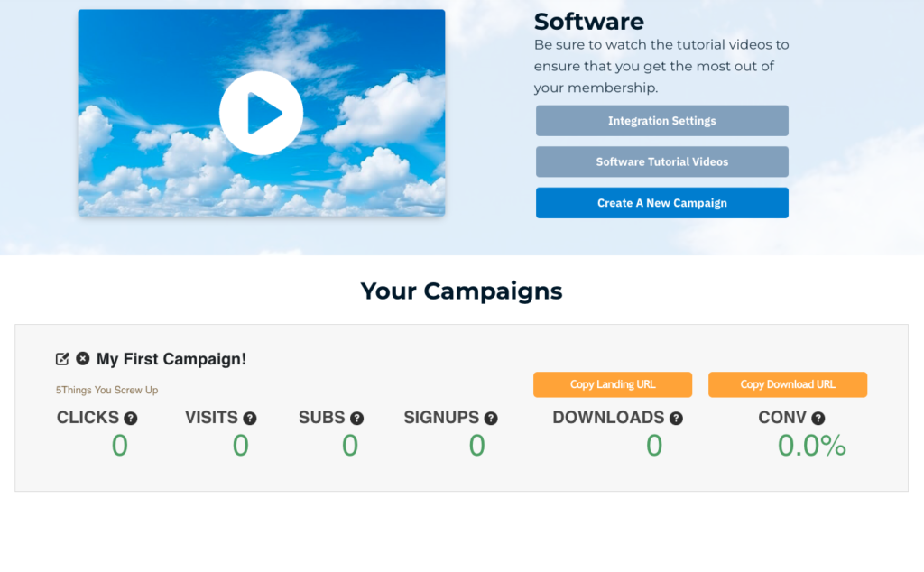The height and width of the screenshot is (572, 924).
Task: Show help tooltip for SUBS
Action: (x=357, y=419)
